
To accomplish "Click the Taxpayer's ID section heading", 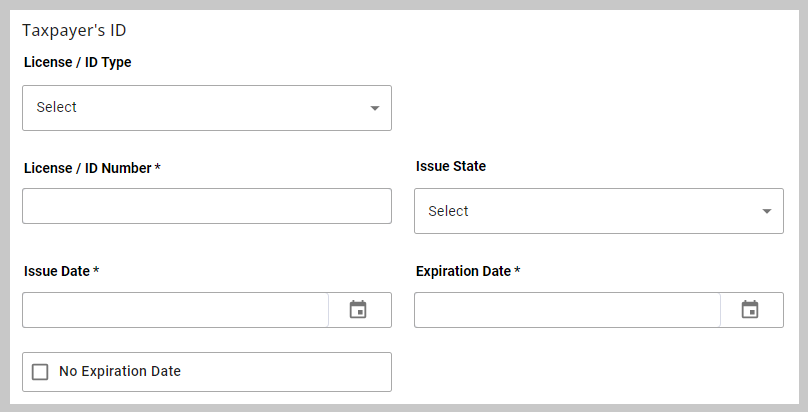I will tap(74, 30).
